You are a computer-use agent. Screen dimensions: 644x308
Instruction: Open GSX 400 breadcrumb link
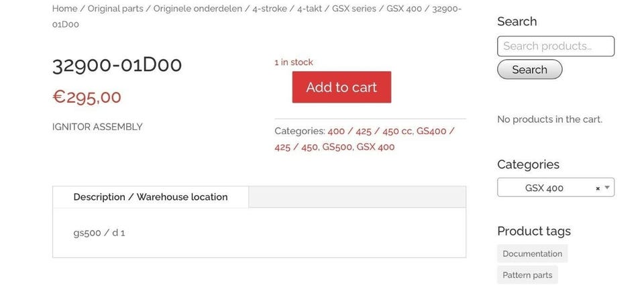click(404, 9)
